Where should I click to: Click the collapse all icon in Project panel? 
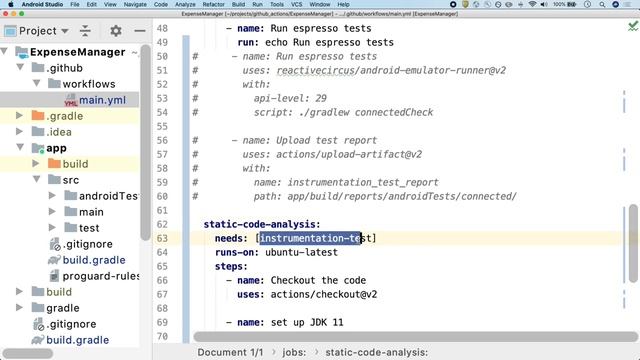pos(85,31)
